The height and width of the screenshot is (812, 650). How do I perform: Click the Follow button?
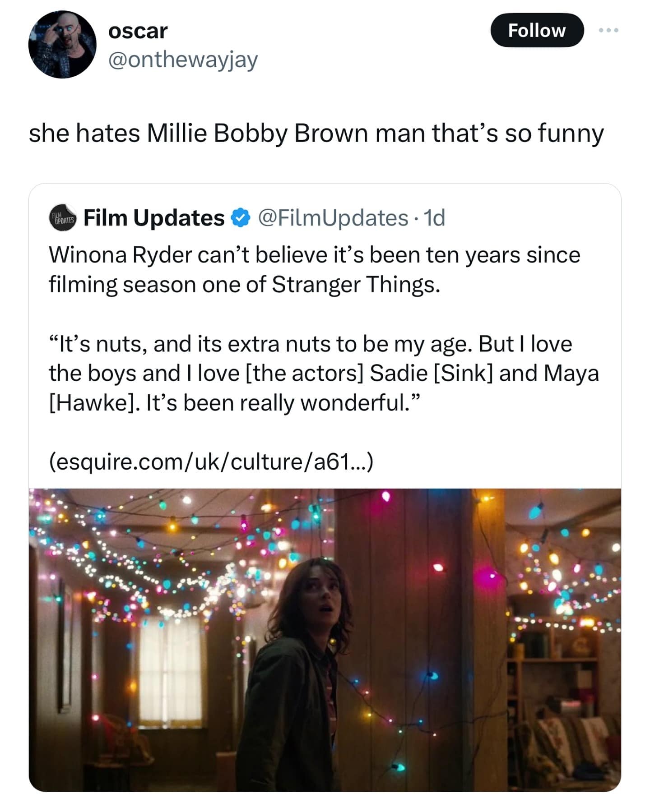(x=537, y=30)
